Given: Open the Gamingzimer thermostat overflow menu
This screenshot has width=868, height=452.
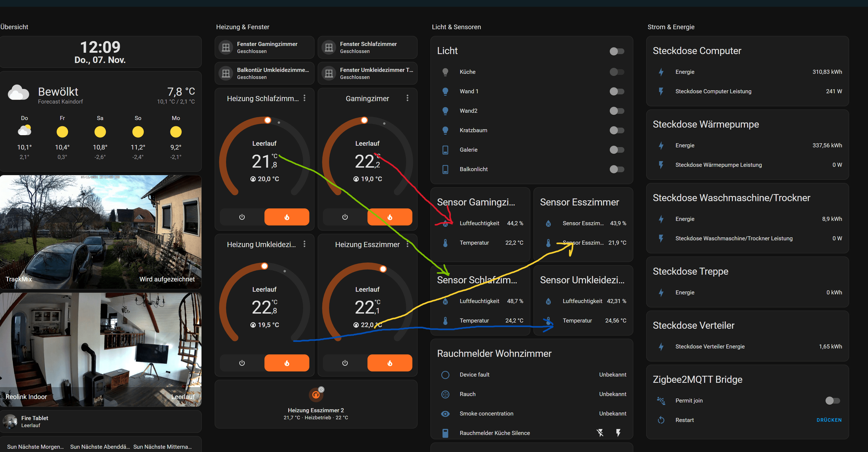Looking at the screenshot, I should [x=408, y=98].
